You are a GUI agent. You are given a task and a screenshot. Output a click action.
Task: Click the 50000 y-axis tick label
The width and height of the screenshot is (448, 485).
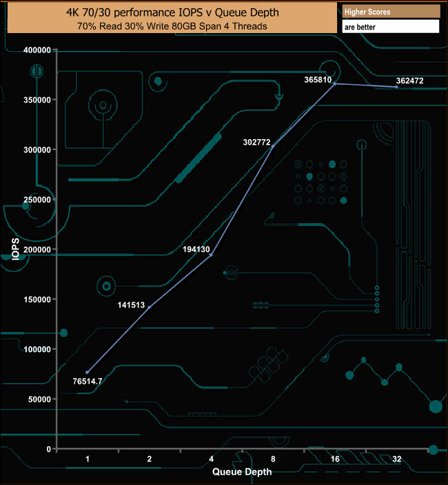click(x=39, y=399)
